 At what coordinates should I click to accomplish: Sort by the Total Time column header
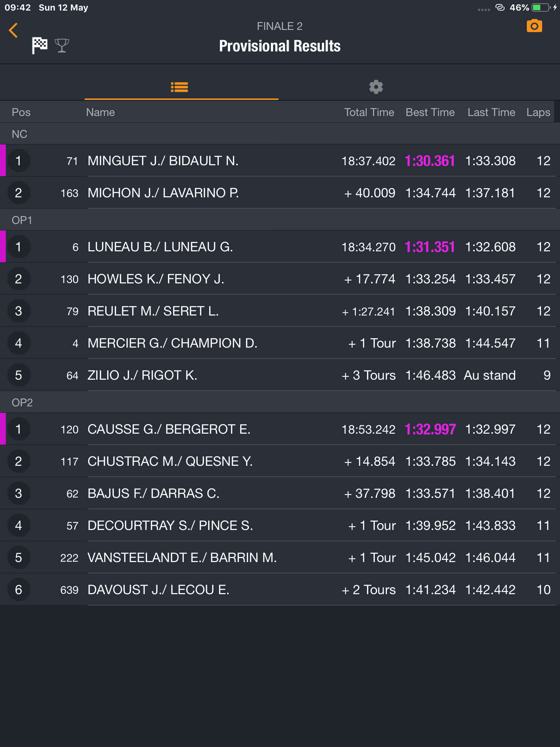pos(369,112)
